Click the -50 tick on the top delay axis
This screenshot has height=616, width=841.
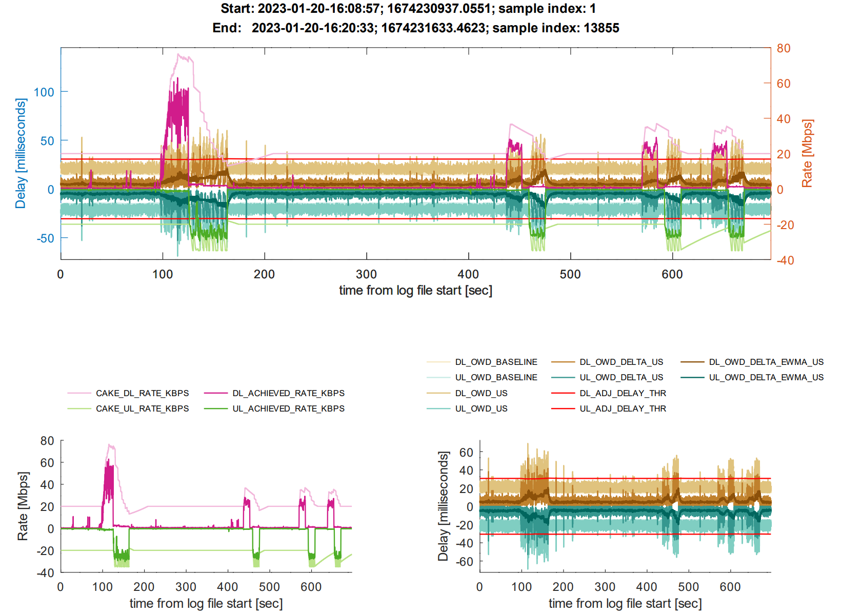click(45, 238)
